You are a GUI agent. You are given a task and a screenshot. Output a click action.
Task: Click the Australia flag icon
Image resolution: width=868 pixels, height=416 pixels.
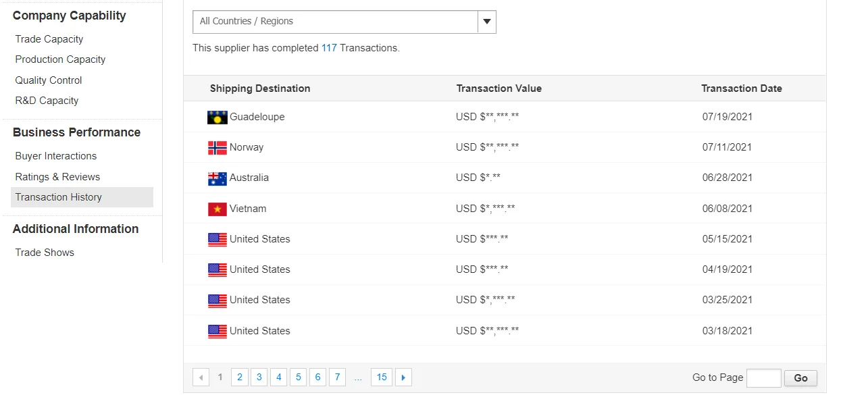pyautogui.click(x=217, y=178)
